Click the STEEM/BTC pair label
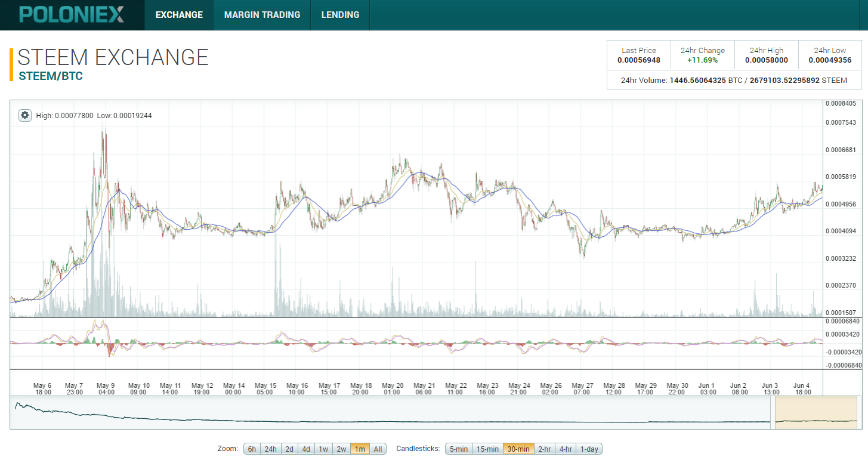This screenshot has height=466, width=868. [51, 76]
